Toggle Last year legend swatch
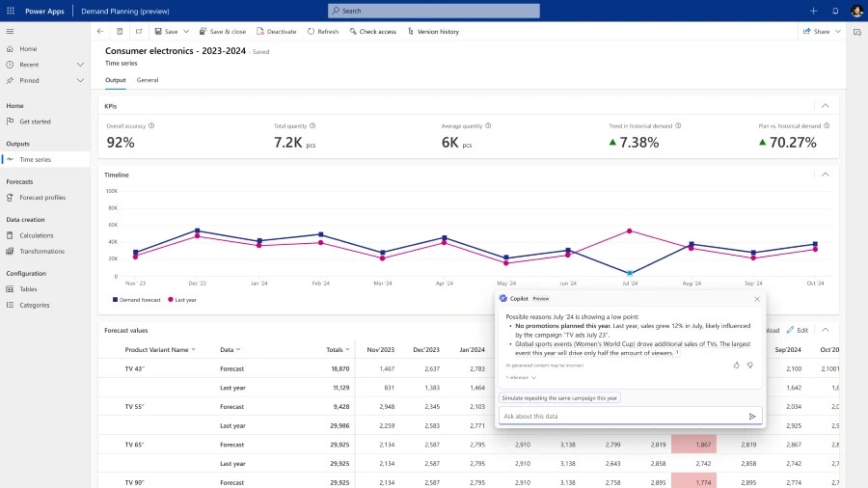Image resolution: width=868 pixels, height=488 pixels. tap(171, 299)
